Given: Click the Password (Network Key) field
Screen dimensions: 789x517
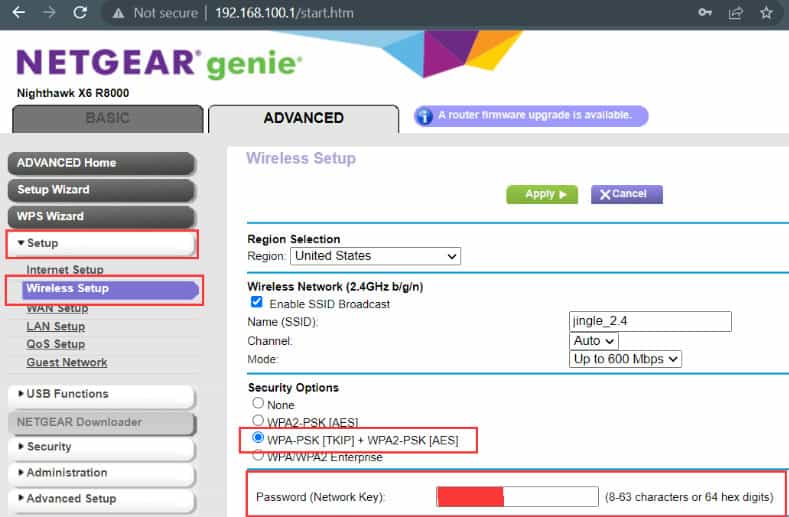Looking at the screenshot, I should (x=517, y=497).
